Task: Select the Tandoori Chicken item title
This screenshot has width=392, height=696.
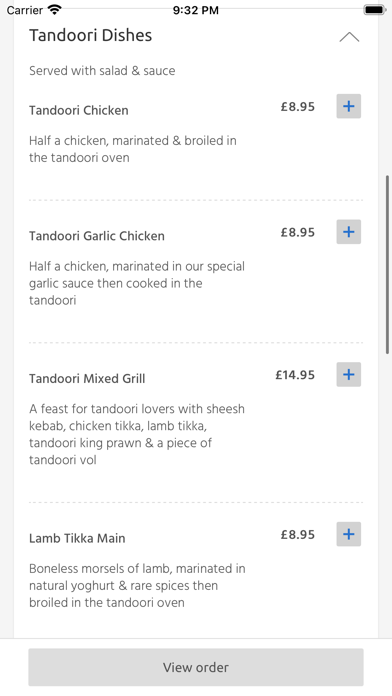Action: [x=79, y=110]
